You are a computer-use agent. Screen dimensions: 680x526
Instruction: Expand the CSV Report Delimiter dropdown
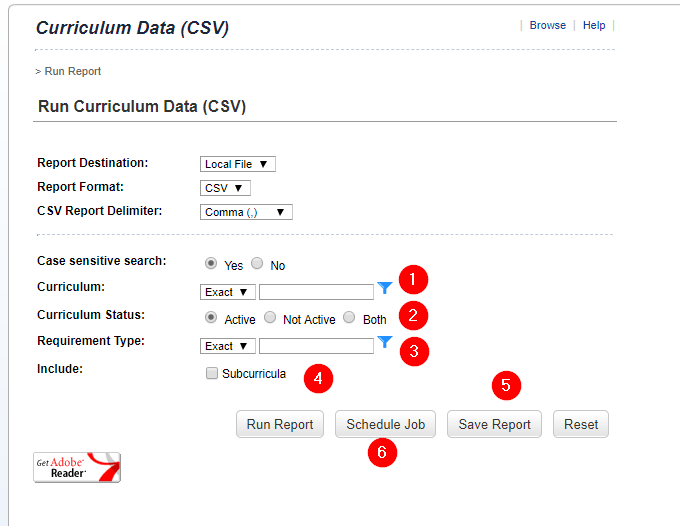point(246,212)
